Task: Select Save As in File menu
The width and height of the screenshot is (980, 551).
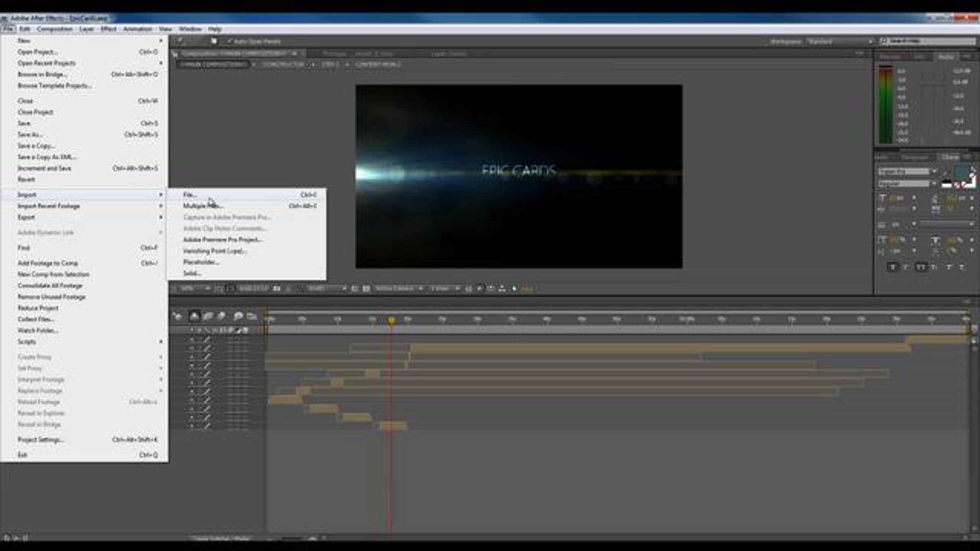Action: (84, 134)
